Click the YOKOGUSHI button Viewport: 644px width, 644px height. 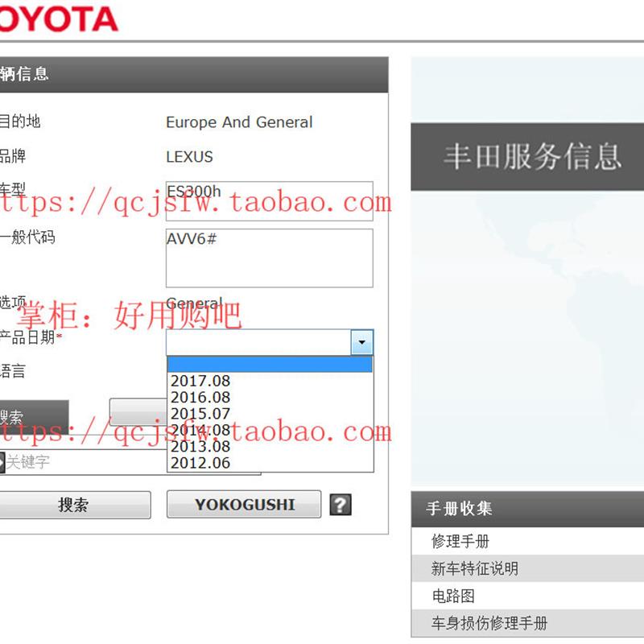pyautogui.click(x=244, y=505)
